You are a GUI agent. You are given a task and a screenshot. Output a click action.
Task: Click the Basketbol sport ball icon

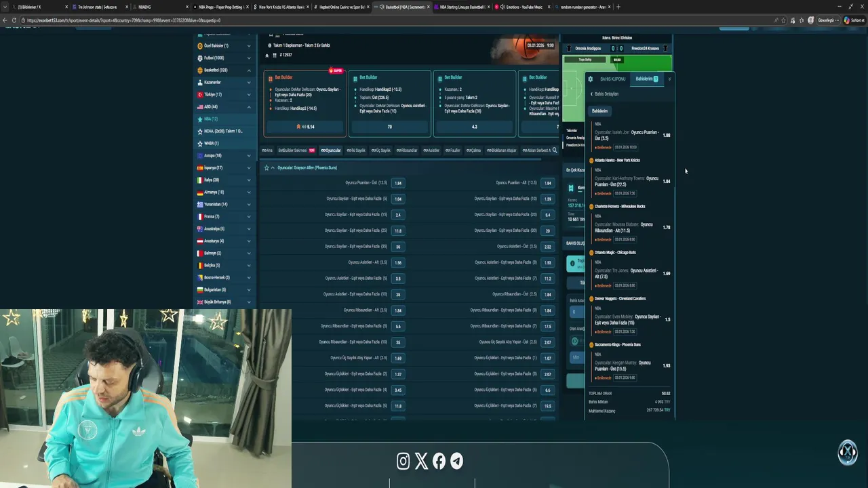200,70
